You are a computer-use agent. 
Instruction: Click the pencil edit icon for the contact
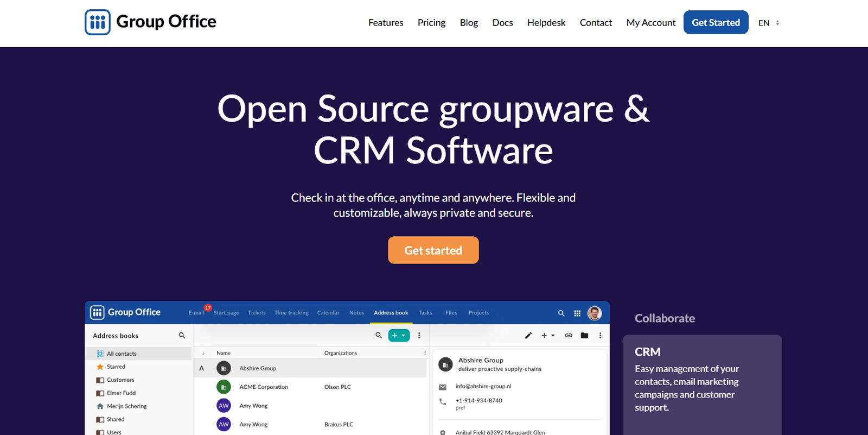[x=528, y=336]
